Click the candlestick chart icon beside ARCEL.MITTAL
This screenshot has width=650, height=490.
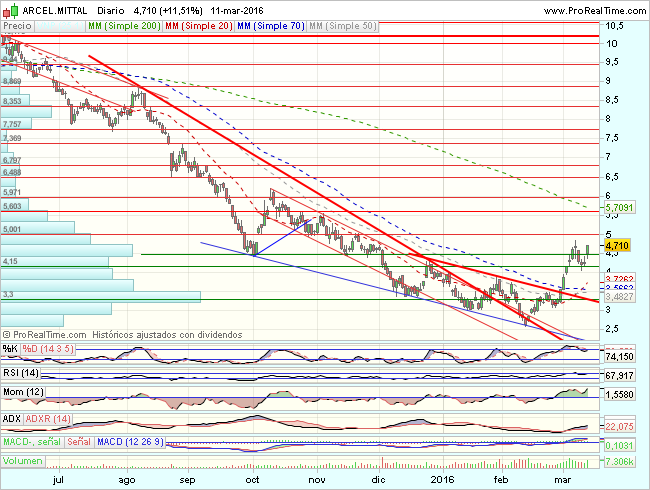click(11, 10)
